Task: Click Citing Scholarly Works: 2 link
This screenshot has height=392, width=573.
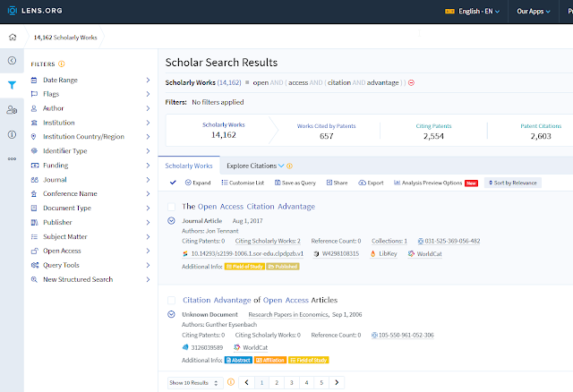Action: (x=268, y=241)
